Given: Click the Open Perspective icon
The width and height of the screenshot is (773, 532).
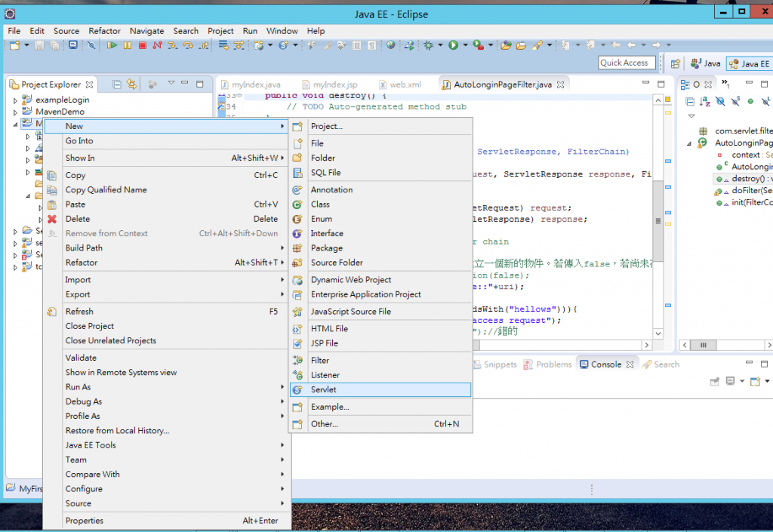Looking at the screenshot, I should [x=676, y=63].
